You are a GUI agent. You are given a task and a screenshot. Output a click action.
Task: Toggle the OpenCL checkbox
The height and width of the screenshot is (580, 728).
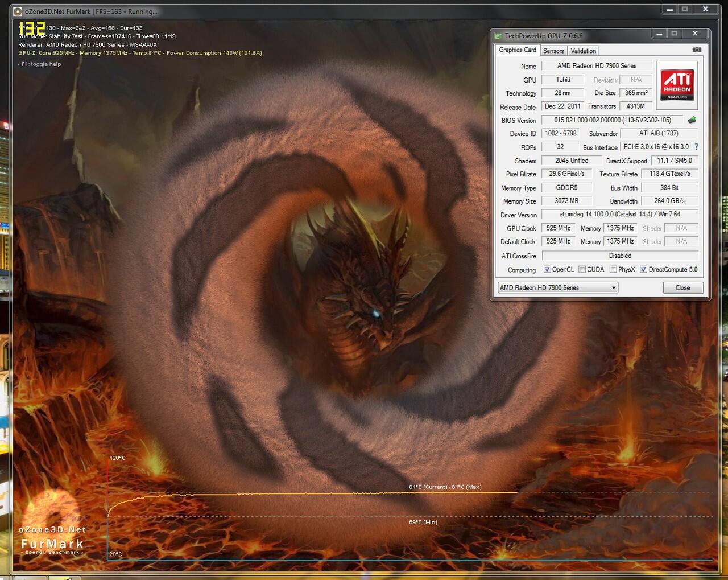[x=547, y=269]
